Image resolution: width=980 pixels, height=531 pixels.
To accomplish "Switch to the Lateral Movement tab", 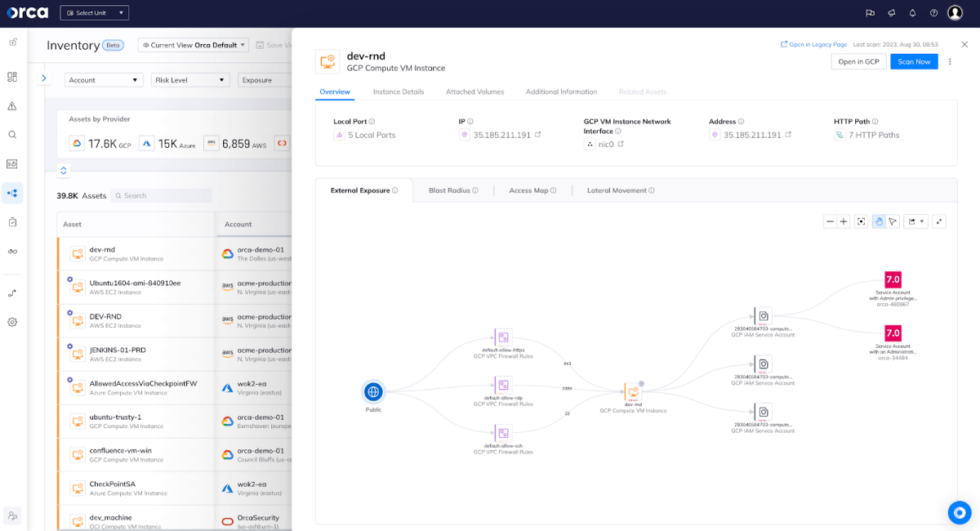I will point(621,190).
